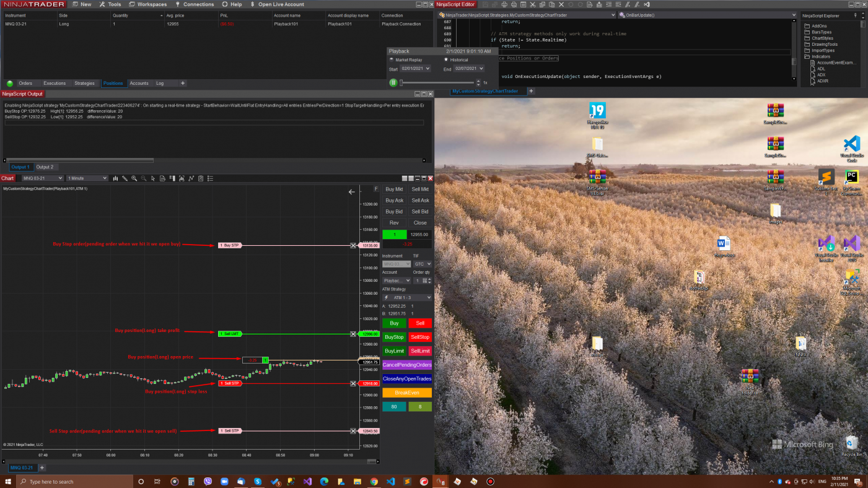Switch to the Output 2 tab
The width and height of the screenshot is (868, 488).
click(45, 167)
